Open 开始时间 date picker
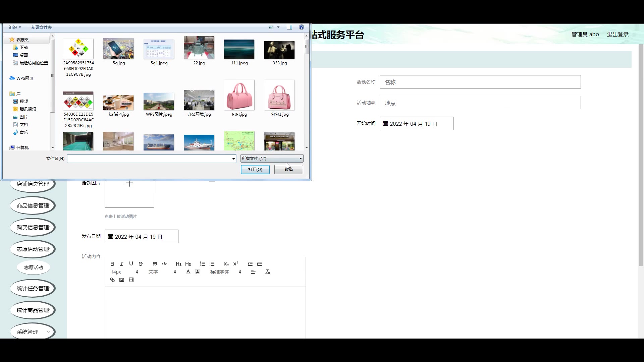Image resolution: width=644 pixels, height=362 pixels. click(416, 123)
